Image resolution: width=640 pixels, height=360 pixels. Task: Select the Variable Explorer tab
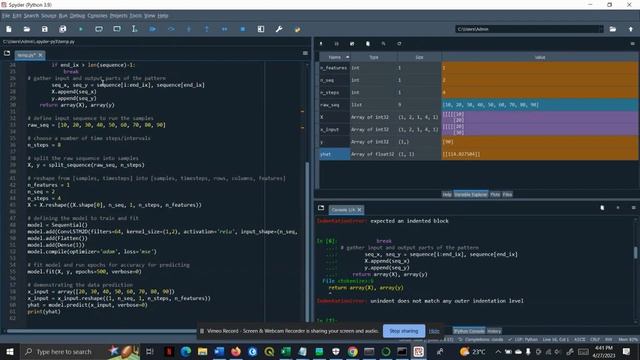coord(471,195)
